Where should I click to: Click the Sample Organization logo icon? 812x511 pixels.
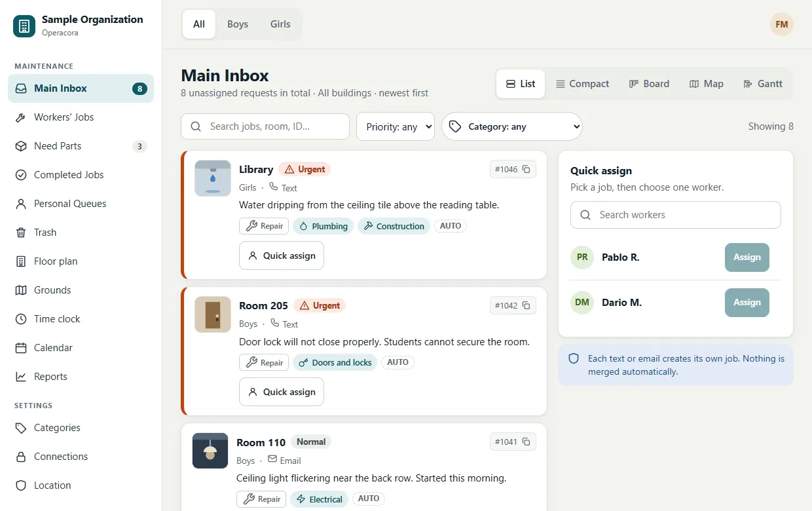pos(24,26)
